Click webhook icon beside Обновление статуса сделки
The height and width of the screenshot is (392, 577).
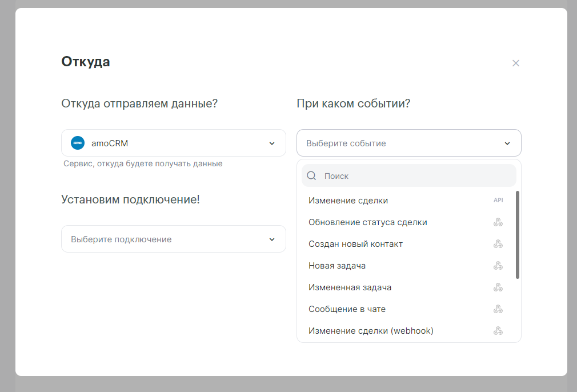pos(498,222)
